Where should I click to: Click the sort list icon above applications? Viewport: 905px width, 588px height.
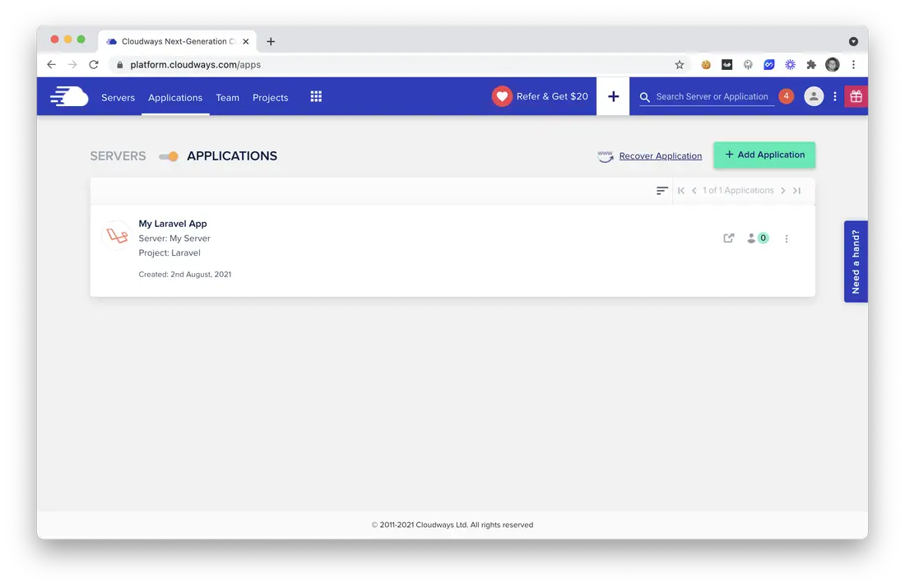(x=662, y=191)
